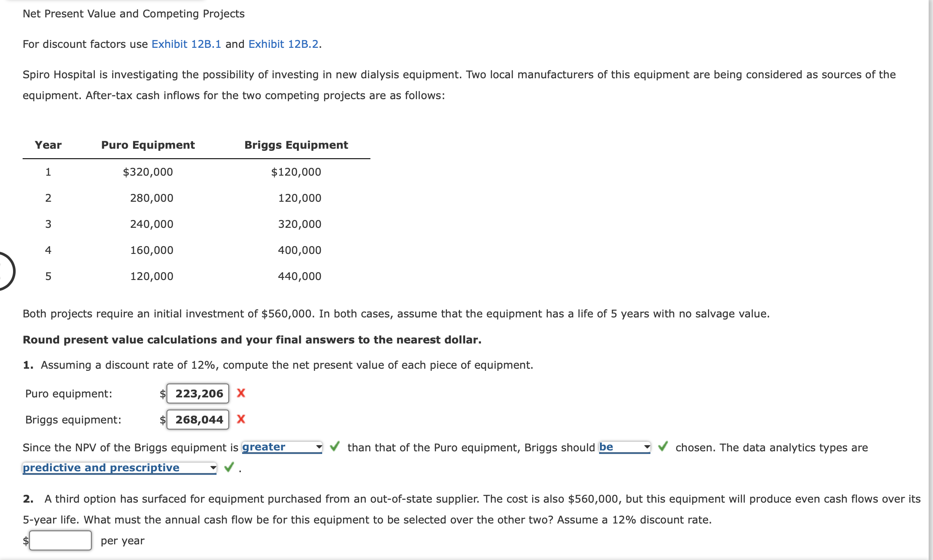Image resolution: width=933 pixels, height=560 pixels.
Task: Select the 'Year' column header
Action: click(x=48, y=145)
